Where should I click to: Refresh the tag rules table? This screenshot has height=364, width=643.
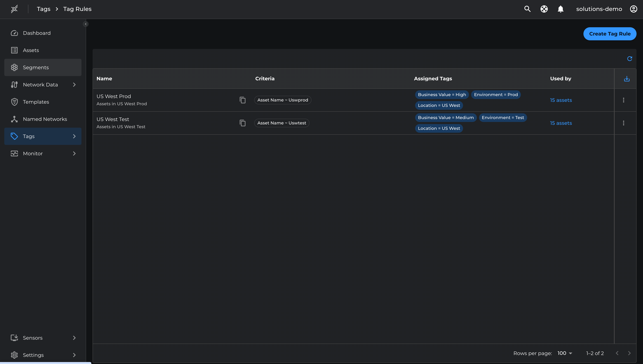630,58
